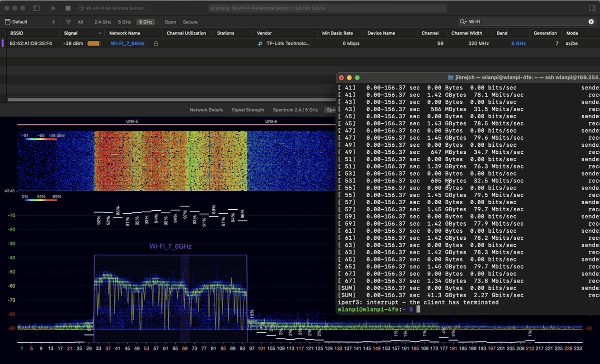
Task: Maximize the terminal window with the green button
Action: coord(357,77)
